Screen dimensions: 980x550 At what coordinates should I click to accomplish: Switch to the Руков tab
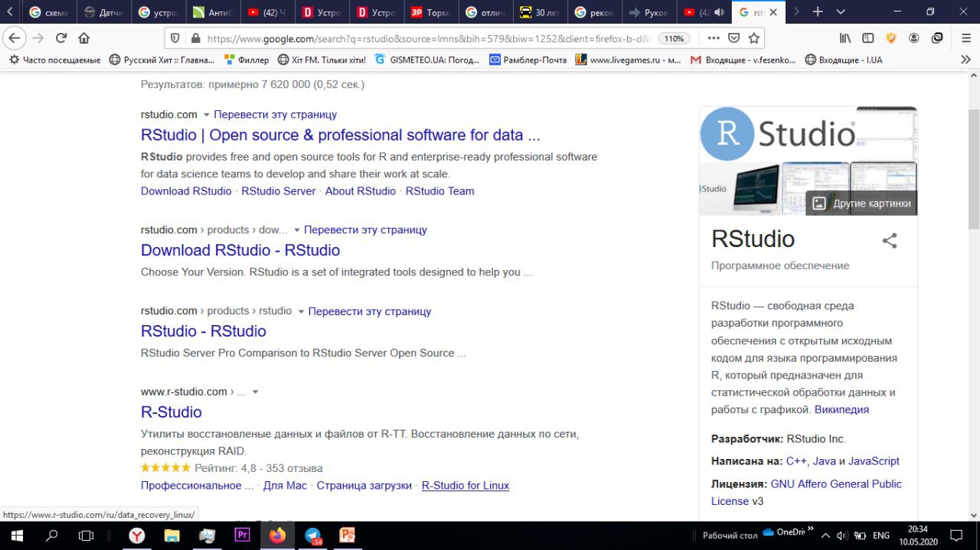point(649,12)
